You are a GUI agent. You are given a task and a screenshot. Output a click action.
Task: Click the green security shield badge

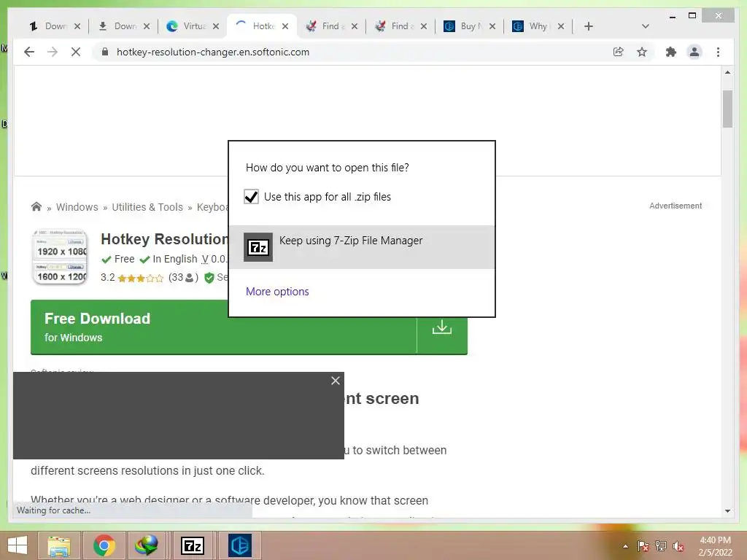pos(209,278)
